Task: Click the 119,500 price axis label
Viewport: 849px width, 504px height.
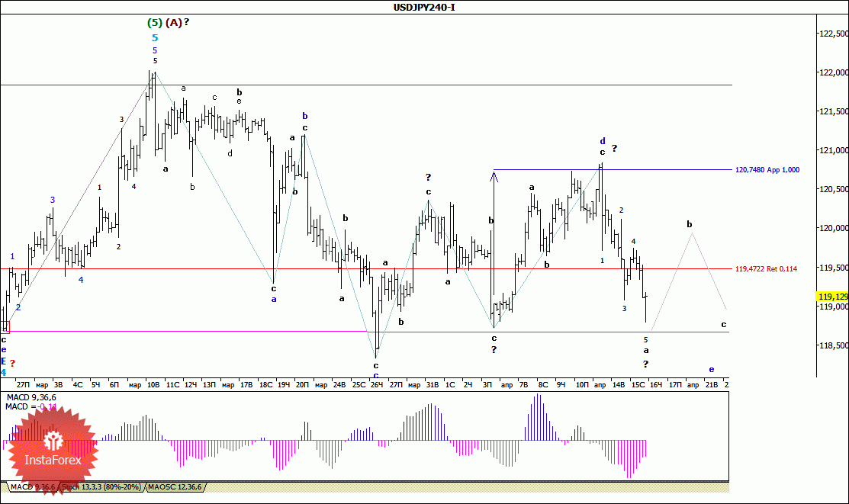Action: pos(833,268)
